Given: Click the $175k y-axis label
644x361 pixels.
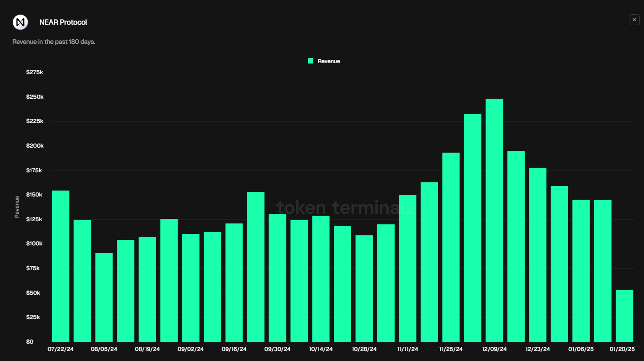Looking at the screenshot, I should pyautogui.click(x=35, y=170).
